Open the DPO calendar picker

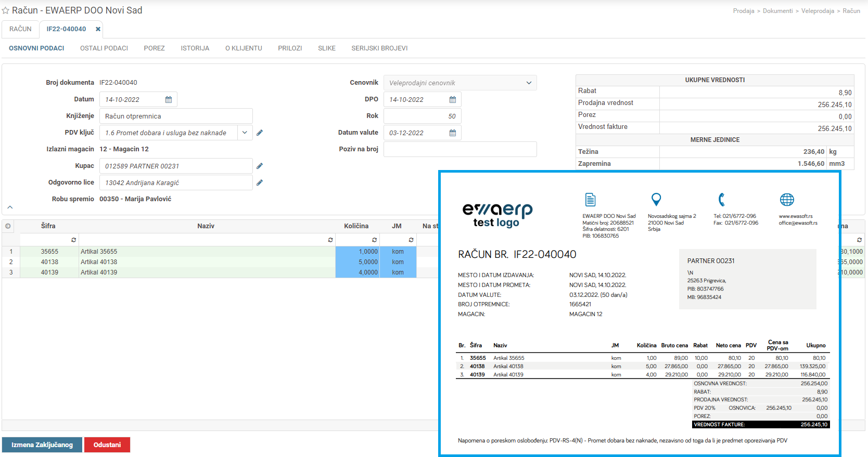453,100
